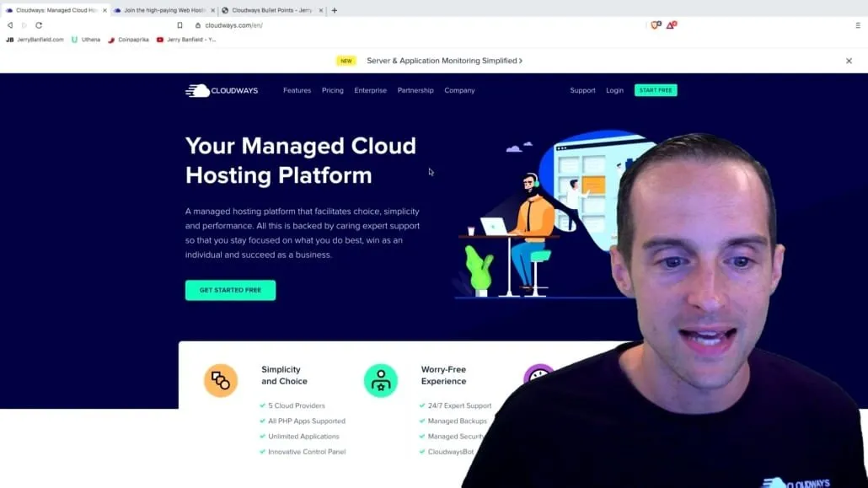The height and width of the screenshot is (488, 868).
Task: Open the Brave Rewards triangle icon
Action: pos(671,25)
